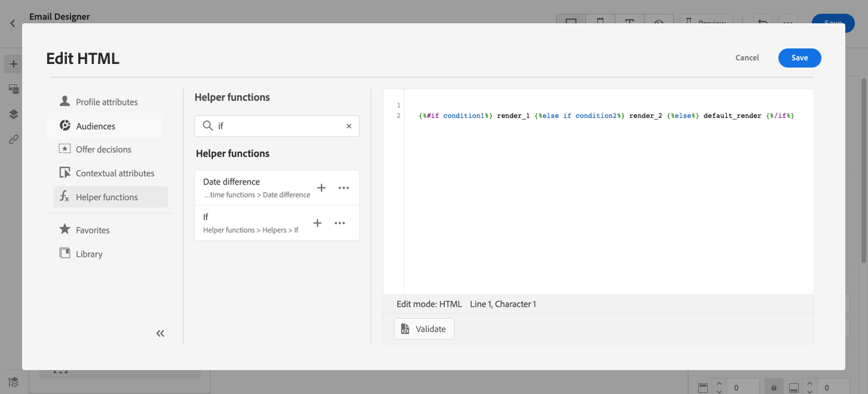Viewport: 868px width, 394px height.
Task: Collapse the left navigation panel
Action: point(160,334)
